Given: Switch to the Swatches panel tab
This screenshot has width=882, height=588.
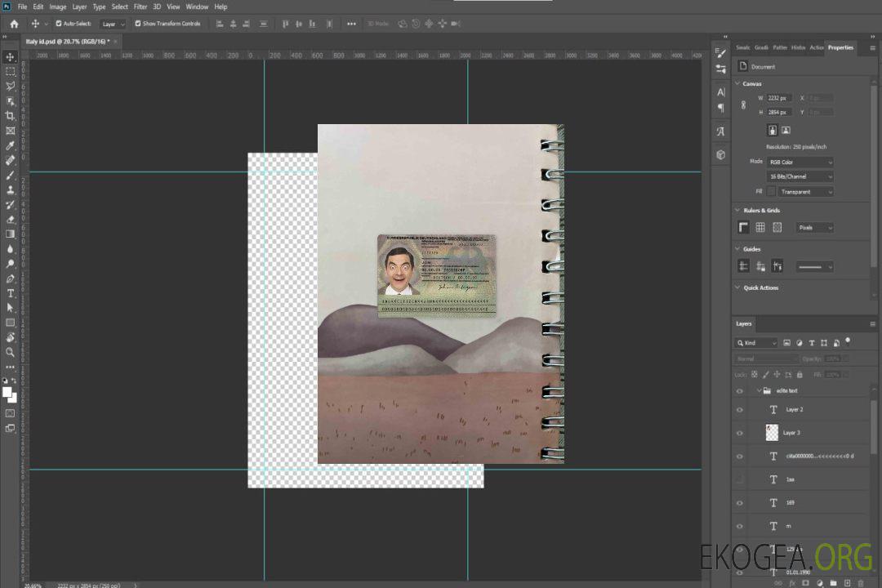Looking at the screenshot, I should coord(742,47).
